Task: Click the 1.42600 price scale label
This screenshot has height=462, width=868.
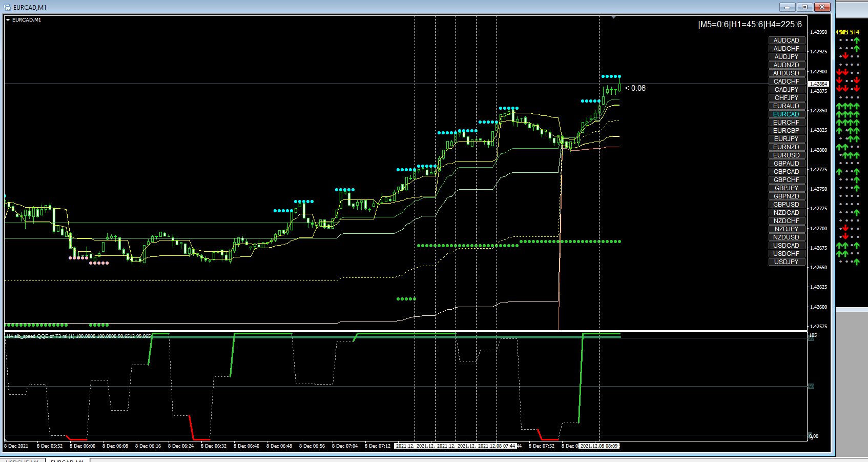Action: [x=819, y=307]
